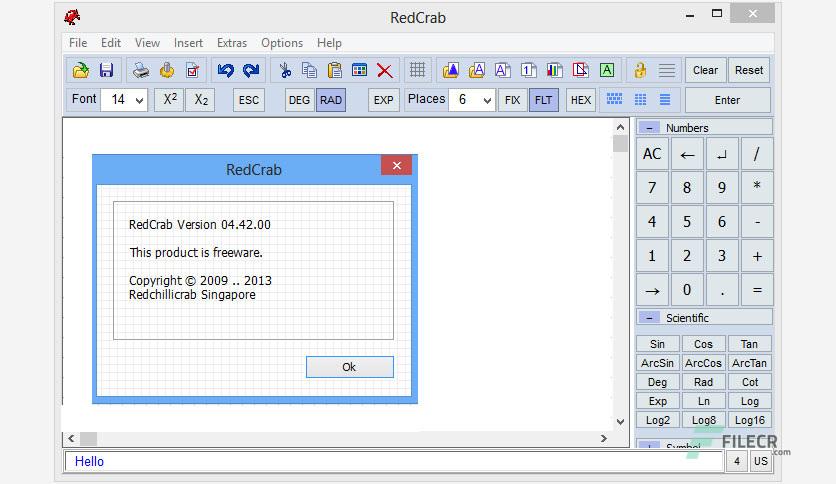Toggle subscript X₂ formatting
This screenshot has height=484, width=836.
[200, 100]
